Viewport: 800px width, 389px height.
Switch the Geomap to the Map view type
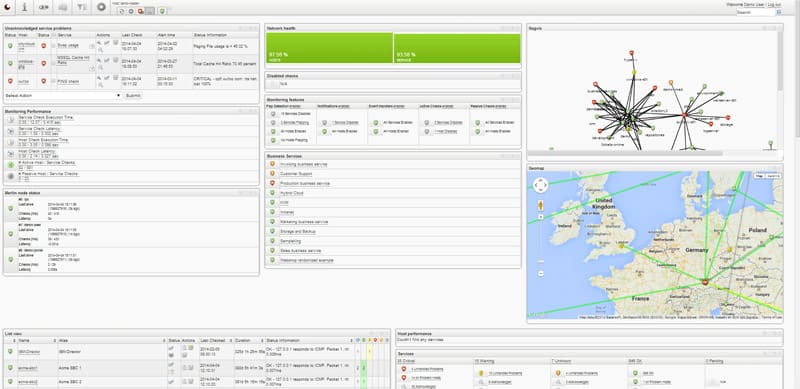click(x=759, y=176)
